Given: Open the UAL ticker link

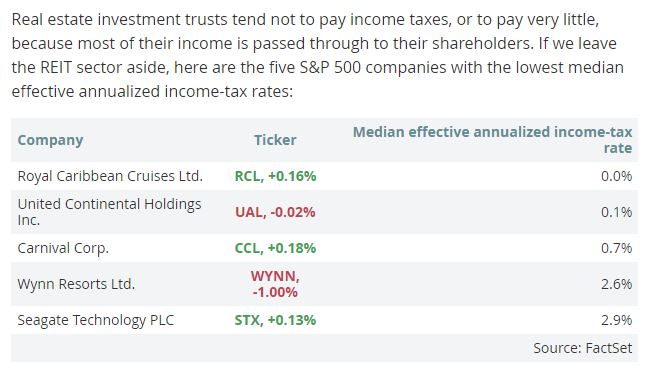Looking at the screenshot, I should [x=275, y=212].
